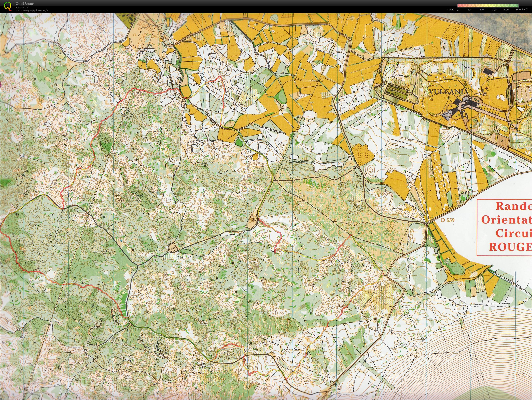The image size is (532, 400).
Task: Click the D 559 road label
Action: coord(448,220)
